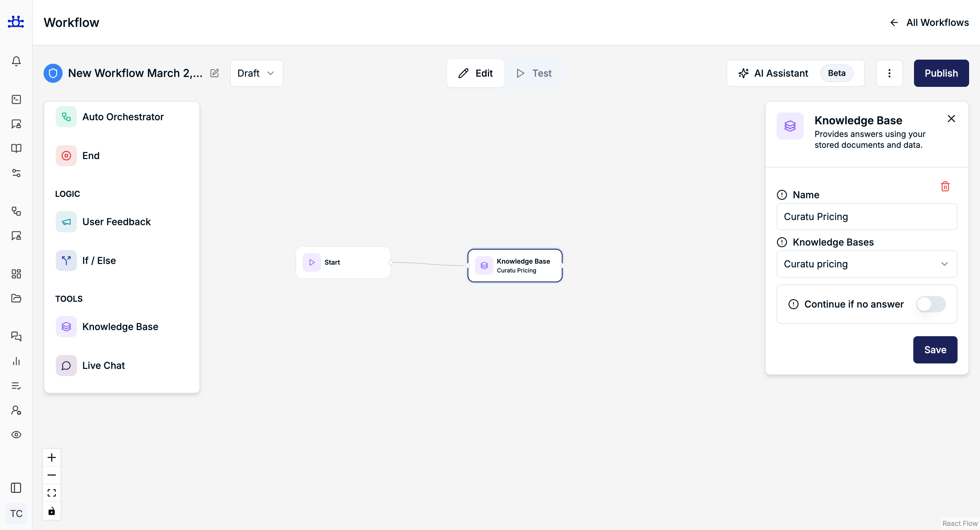The width and height of the screenshot is (980, 530).
Task: Open the three-dot more options menu
Action: pyautogui.click(x=889, y=73)
